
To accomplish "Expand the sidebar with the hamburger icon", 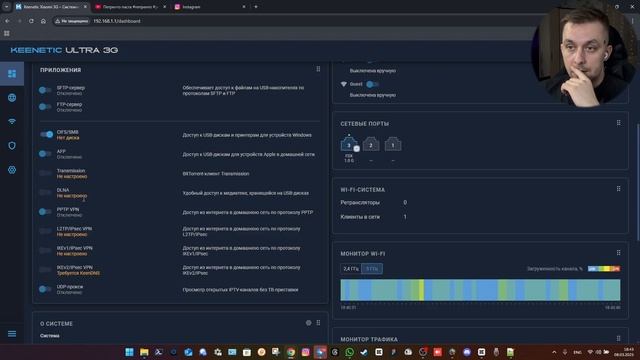I will point(12,334).
